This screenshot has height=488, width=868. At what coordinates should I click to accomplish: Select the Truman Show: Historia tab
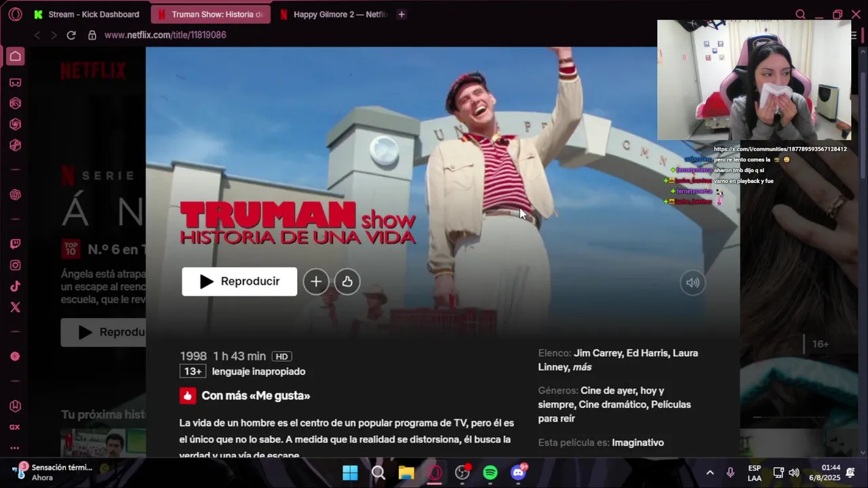(x=210, y=14)
